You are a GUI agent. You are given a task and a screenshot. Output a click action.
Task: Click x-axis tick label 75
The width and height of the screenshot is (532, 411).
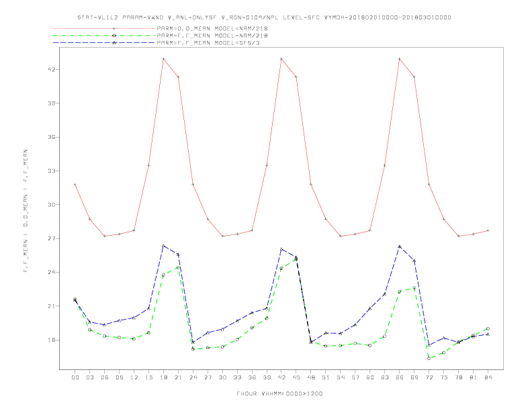[444, 377]
